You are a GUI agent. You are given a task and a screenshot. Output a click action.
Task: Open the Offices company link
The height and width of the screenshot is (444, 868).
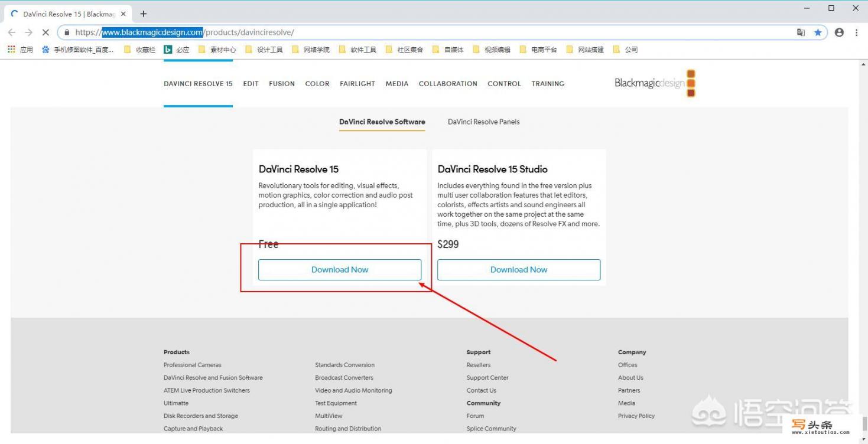(x=628, y=365)
